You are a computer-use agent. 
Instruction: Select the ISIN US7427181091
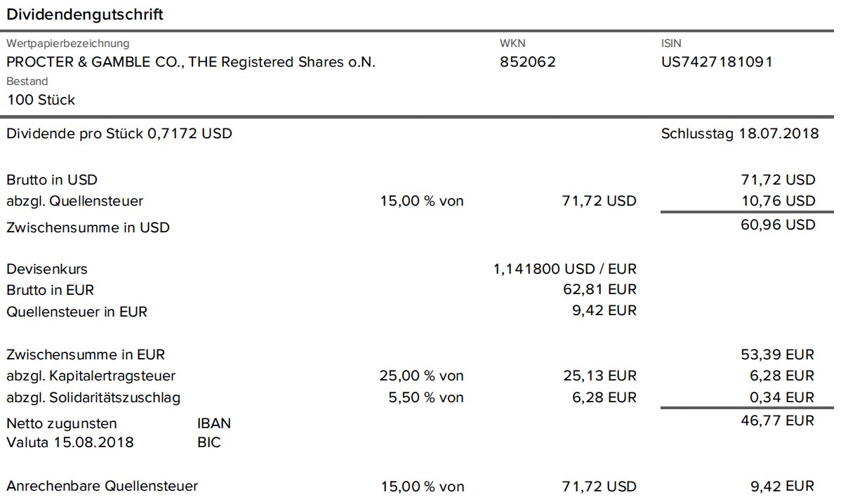[717, 62]
